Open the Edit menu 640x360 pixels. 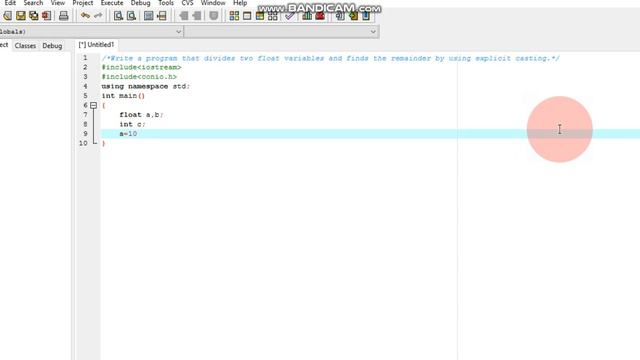10,3
